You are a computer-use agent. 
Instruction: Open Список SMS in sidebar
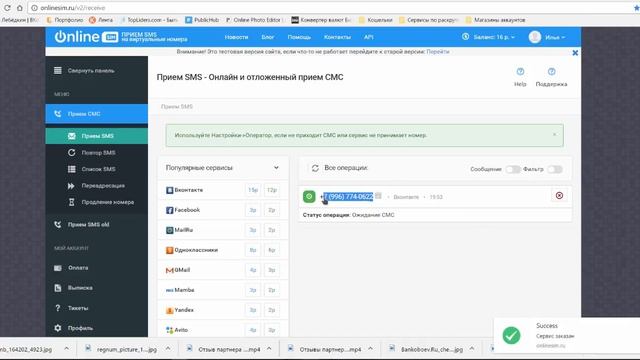pos(98,169)
